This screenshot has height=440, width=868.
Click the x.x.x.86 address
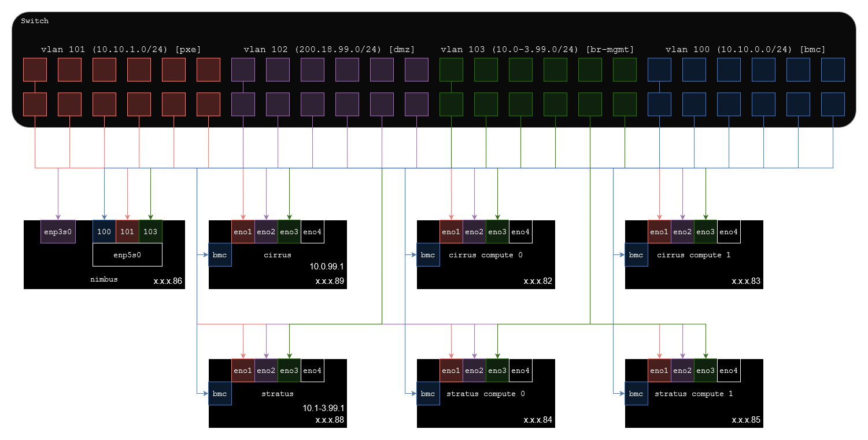[168, 282]
